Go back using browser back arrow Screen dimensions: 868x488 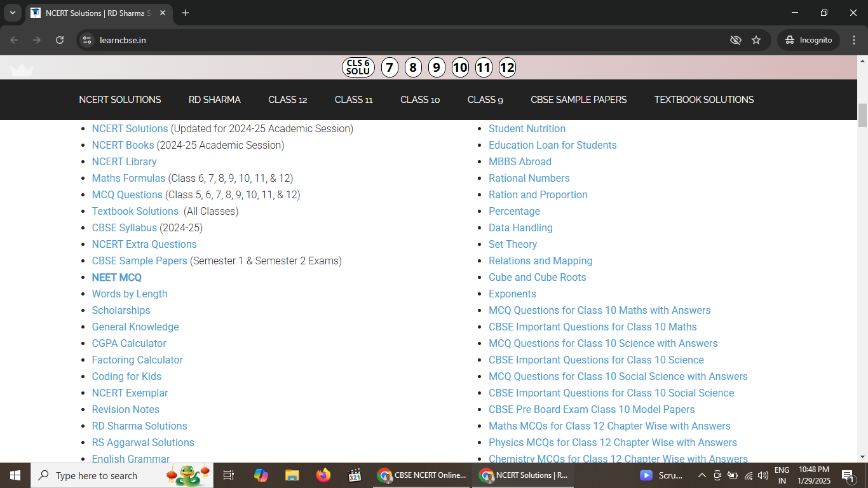coord(14,40)
